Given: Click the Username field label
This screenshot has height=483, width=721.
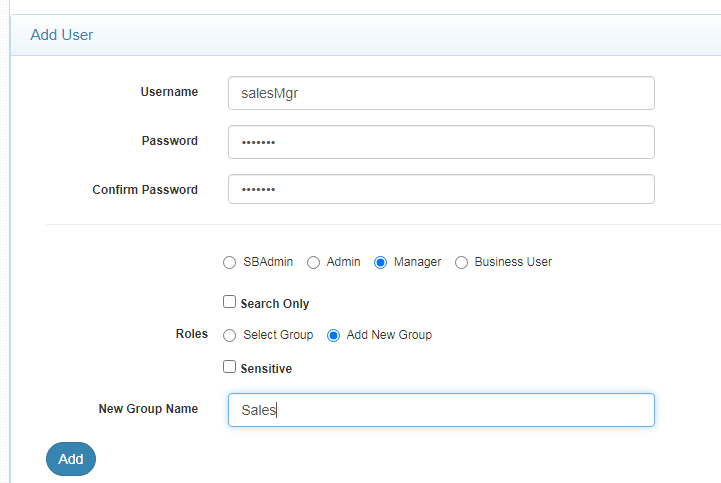Looking at the screenshot, I should pyautogui.click(x=169, y=92).
